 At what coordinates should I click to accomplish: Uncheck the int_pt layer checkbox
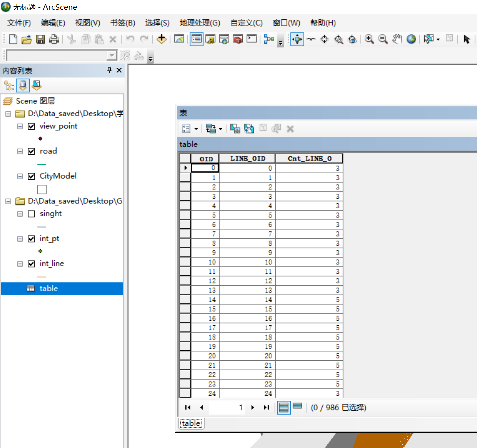(x=31, y=239)
